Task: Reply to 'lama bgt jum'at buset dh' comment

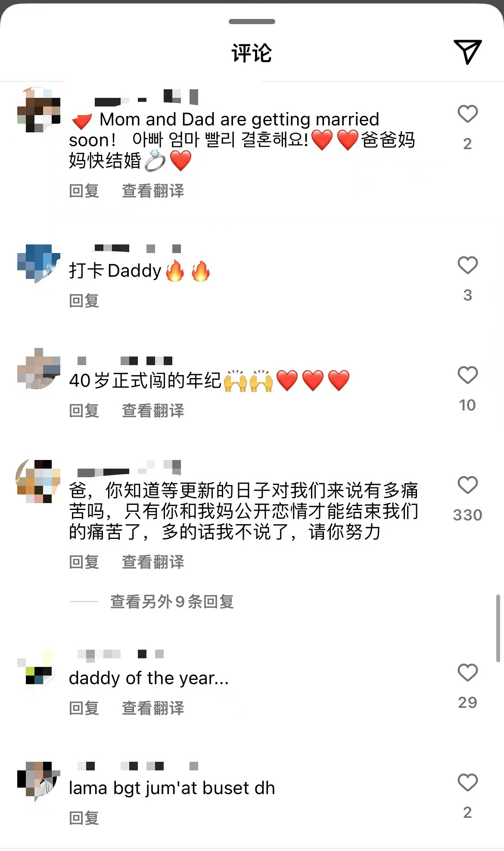Action: (84, 818)
